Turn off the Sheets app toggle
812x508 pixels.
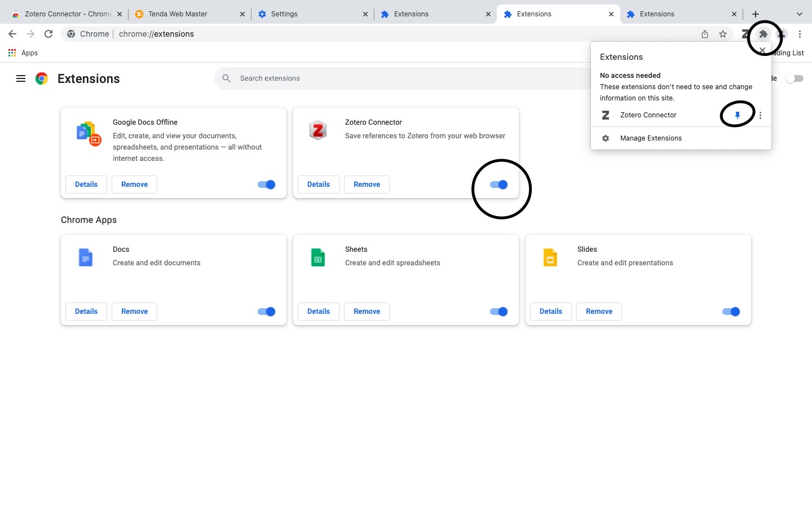pos(499,312)
